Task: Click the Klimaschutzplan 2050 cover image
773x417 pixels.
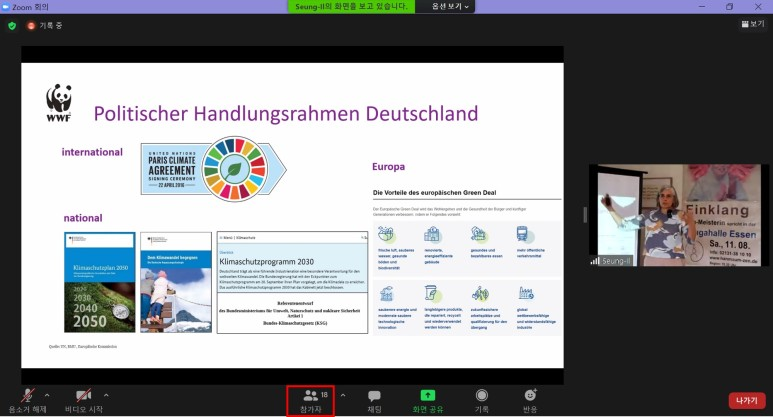Action: pyautogui.click(x=100, y=282)
